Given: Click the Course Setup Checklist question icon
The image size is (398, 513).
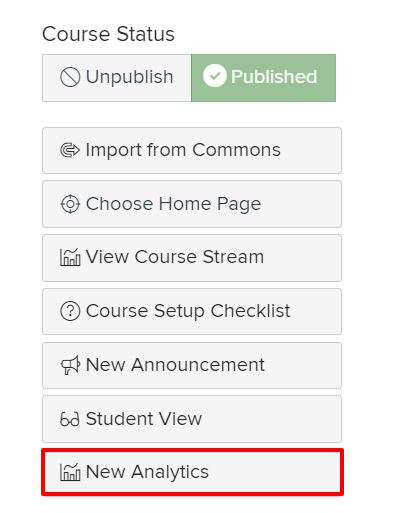Looking at the screenshot, I should [x=70, y=311].
